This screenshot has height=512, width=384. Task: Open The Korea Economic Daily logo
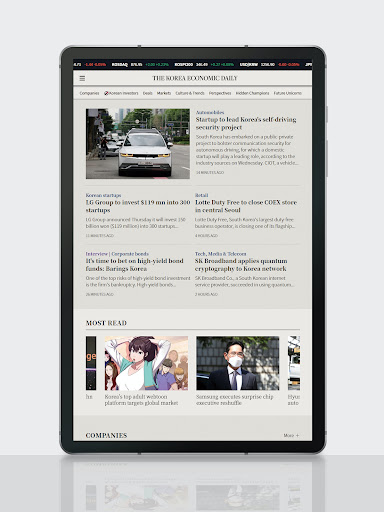point(195,78)
